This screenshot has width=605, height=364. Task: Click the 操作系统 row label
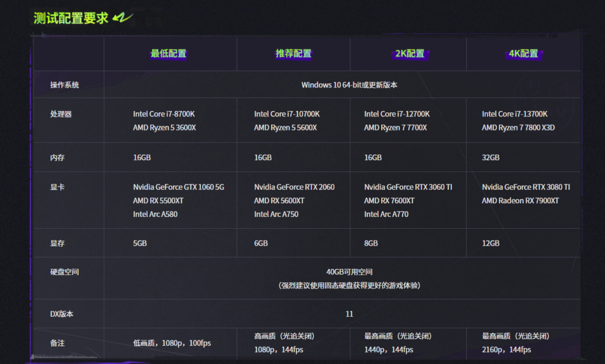(64, 85)
